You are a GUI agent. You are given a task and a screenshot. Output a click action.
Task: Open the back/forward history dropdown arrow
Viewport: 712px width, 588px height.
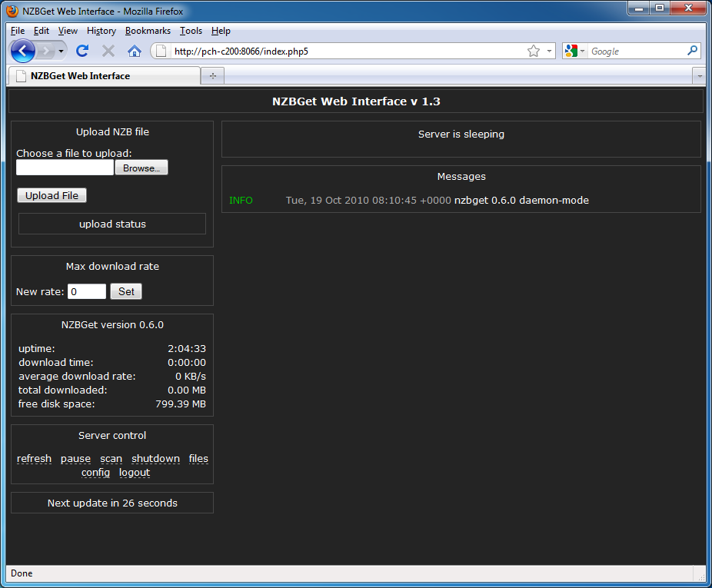click(x=61, y=51)
